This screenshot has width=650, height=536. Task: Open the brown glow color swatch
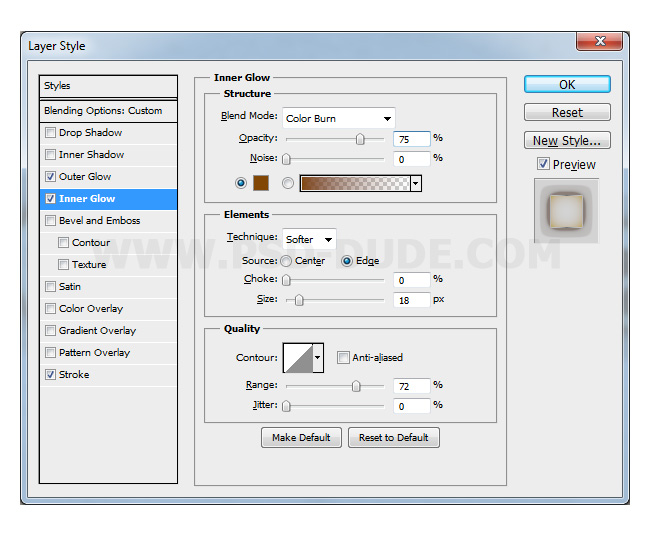coord(261,183)
